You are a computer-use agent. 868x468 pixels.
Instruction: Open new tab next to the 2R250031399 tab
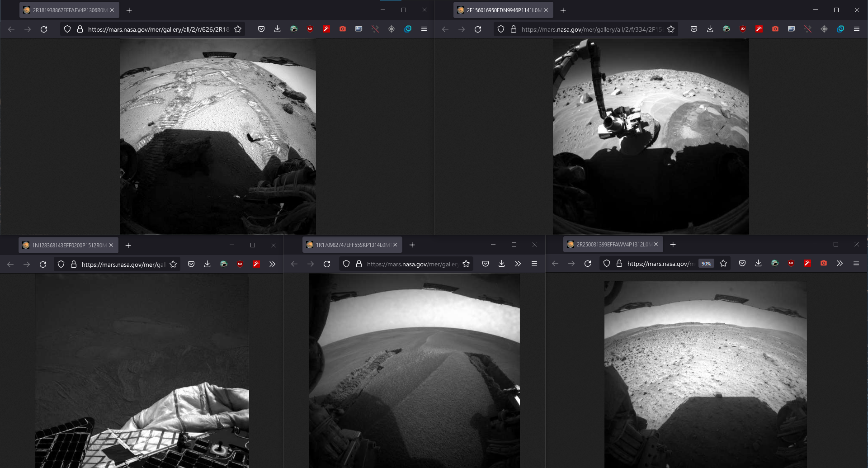(x=673, y=244)
